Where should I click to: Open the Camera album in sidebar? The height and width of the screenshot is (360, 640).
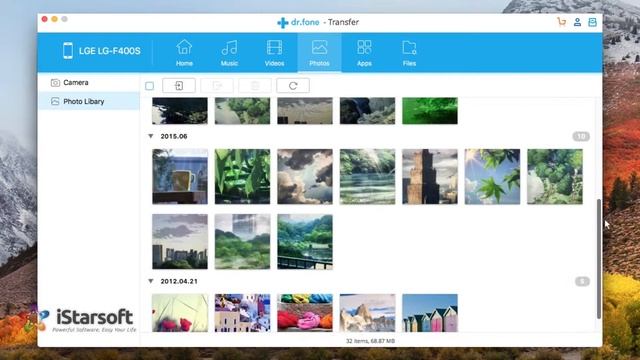click(89, 82)
